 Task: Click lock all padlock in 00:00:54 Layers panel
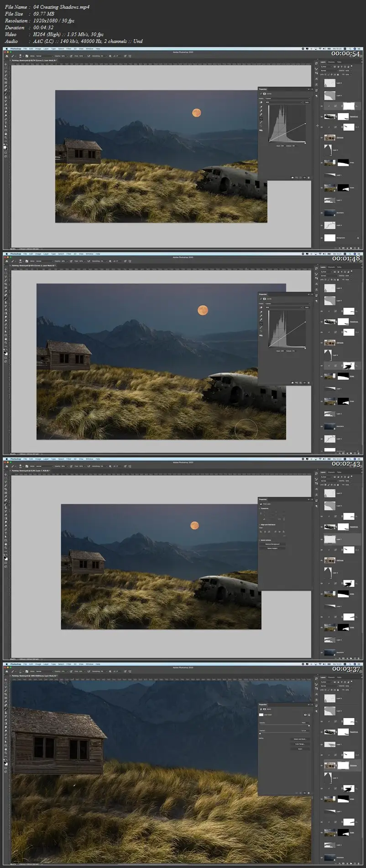pos(338,74)
